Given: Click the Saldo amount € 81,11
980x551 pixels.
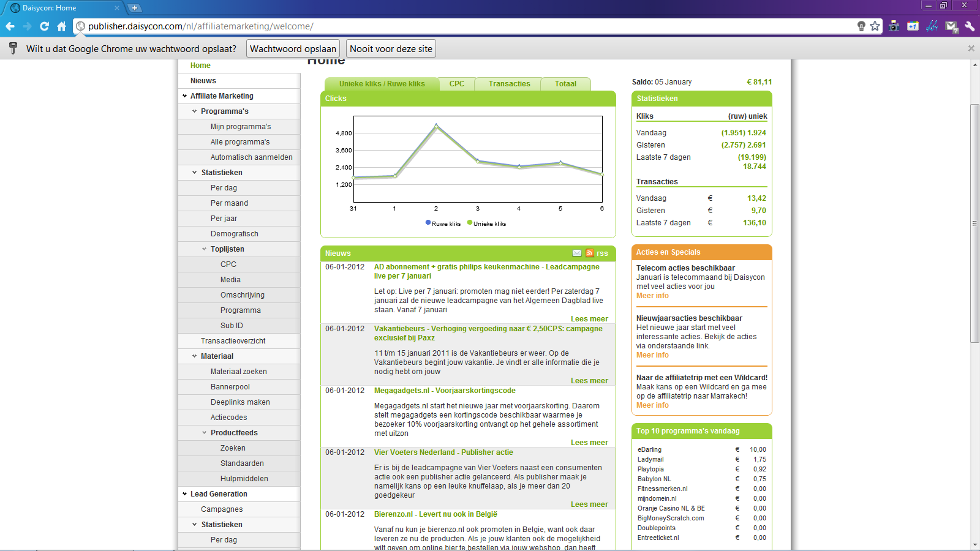Looking at the screenshot, I should [x=759, y=82].
